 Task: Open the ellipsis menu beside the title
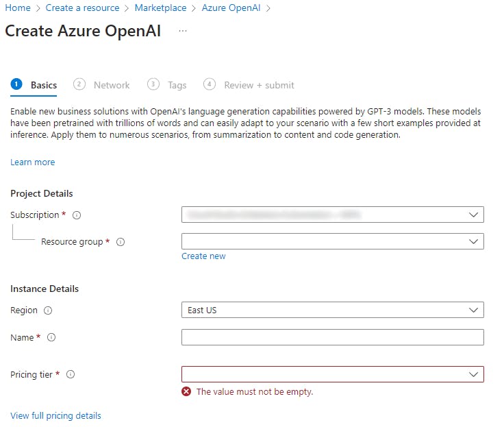point(182,32)
